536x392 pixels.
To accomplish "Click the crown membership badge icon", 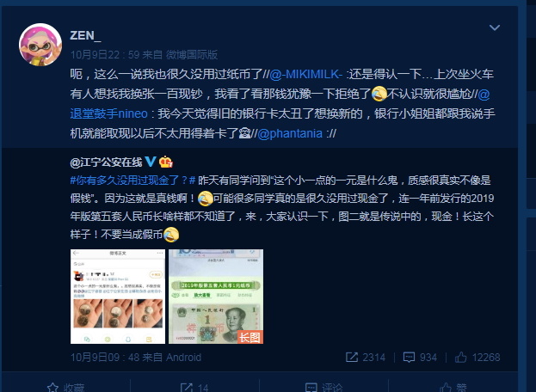I will pyautogui.click(x=166, y=162).
